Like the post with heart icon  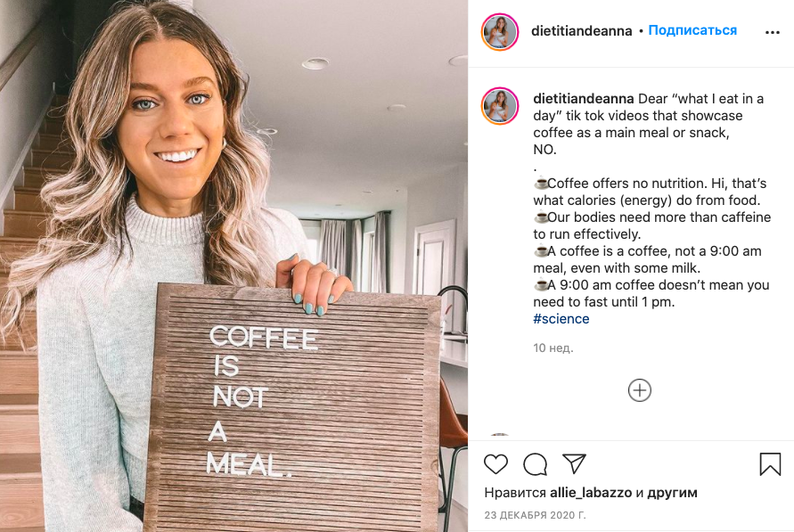495,464
